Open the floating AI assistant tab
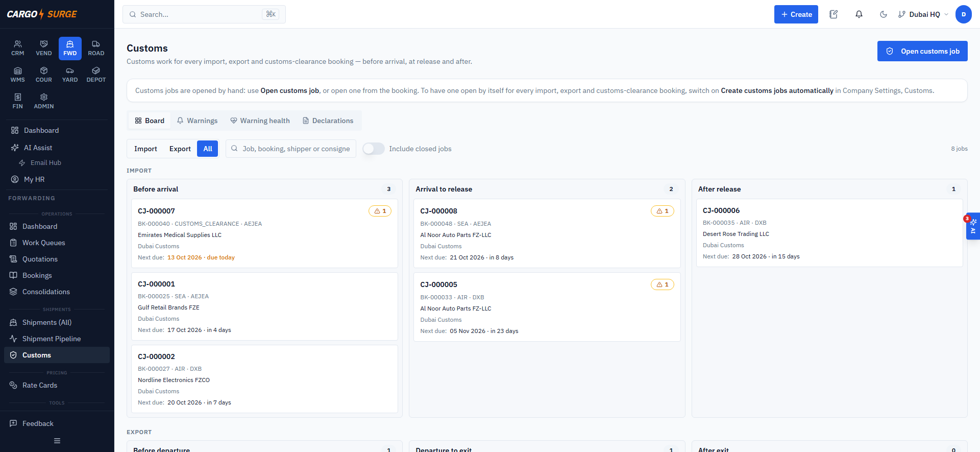Viewport: 980px width, 452px height. (x=973, y=226)
